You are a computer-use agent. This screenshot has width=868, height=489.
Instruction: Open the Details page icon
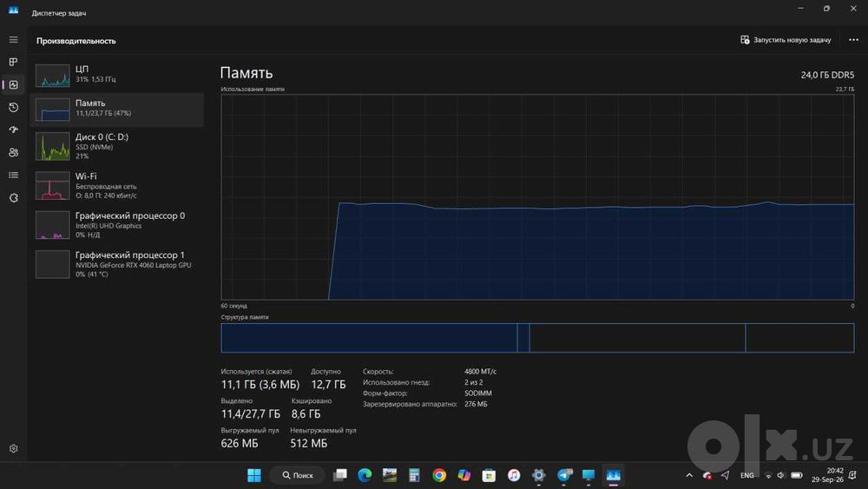(13, 175)
